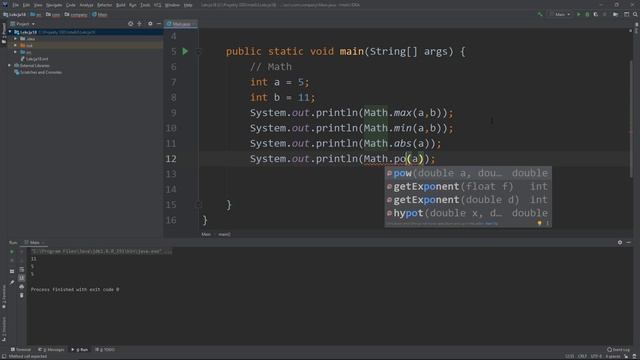Screen dimensions: 640x360
Task: Click the Main class breadcrumb in navigation bar
Action: 100,15
